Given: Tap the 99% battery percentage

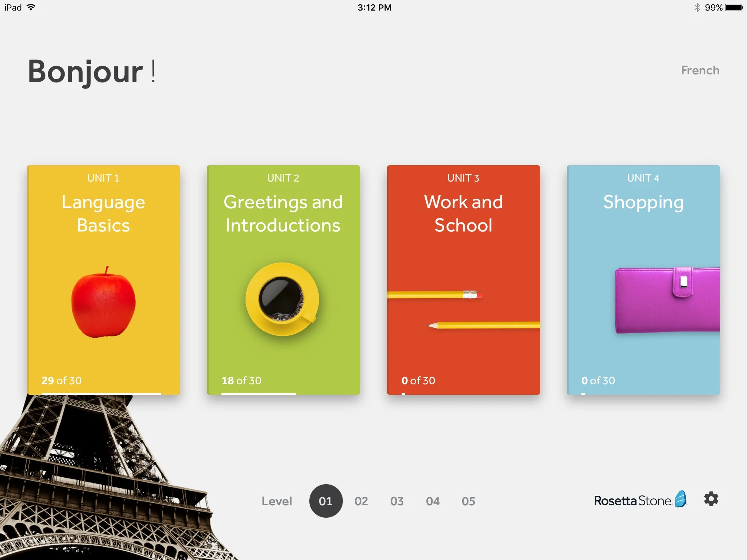Looking at the screenshot, I should (x=714, y=8).
